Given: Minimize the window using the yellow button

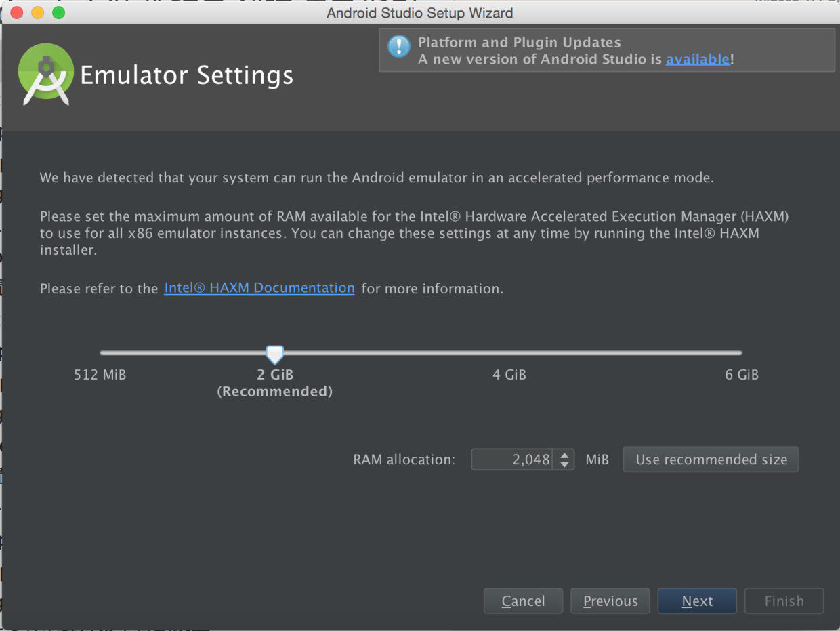Looking at the screenshot, I should [x=38, y=12].
